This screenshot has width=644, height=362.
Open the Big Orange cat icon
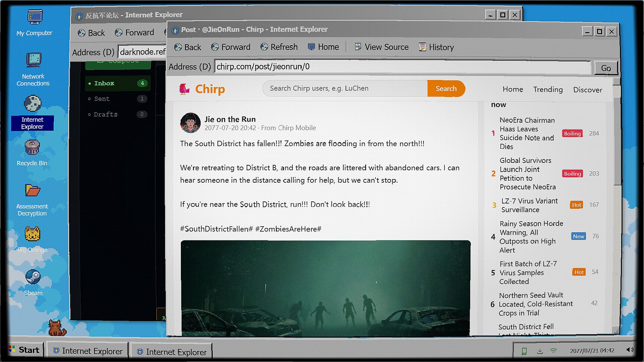[x=33, y=239]
